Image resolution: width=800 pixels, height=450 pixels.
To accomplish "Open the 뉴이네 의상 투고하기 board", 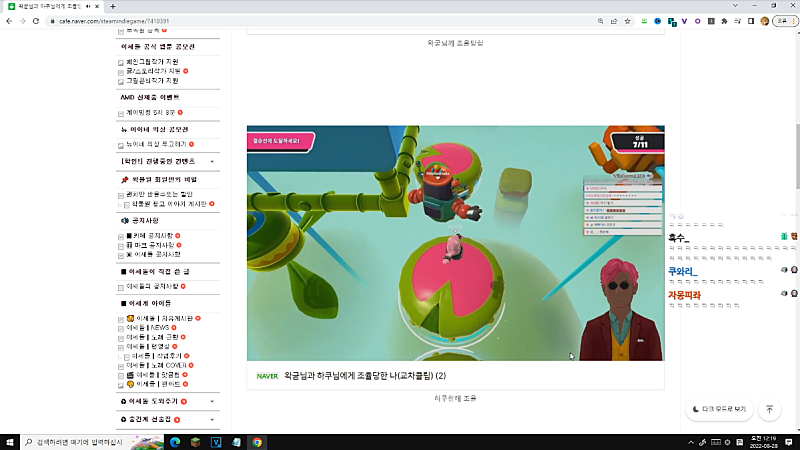I will coord(156,144).
